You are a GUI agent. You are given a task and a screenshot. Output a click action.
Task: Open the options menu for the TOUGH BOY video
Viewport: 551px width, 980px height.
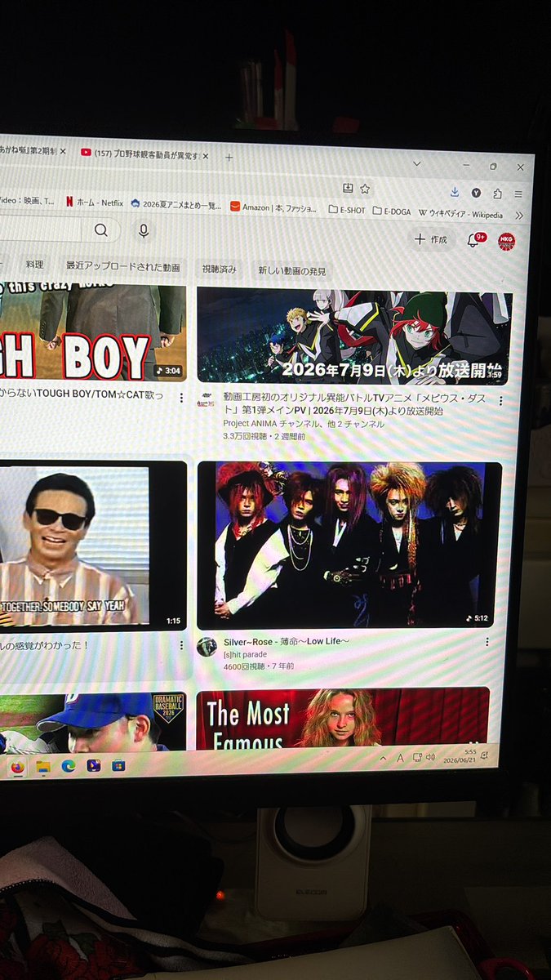tap(181, 397)
